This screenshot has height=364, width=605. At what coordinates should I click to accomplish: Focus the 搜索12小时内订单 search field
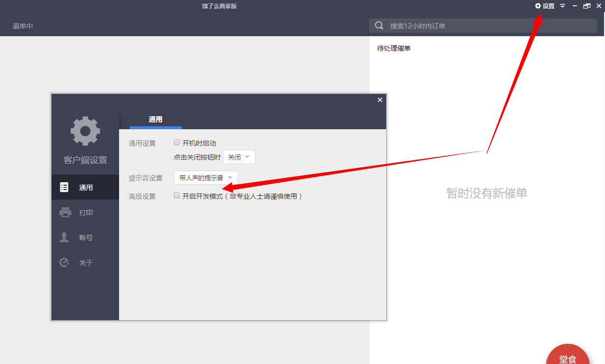(483, 26)
